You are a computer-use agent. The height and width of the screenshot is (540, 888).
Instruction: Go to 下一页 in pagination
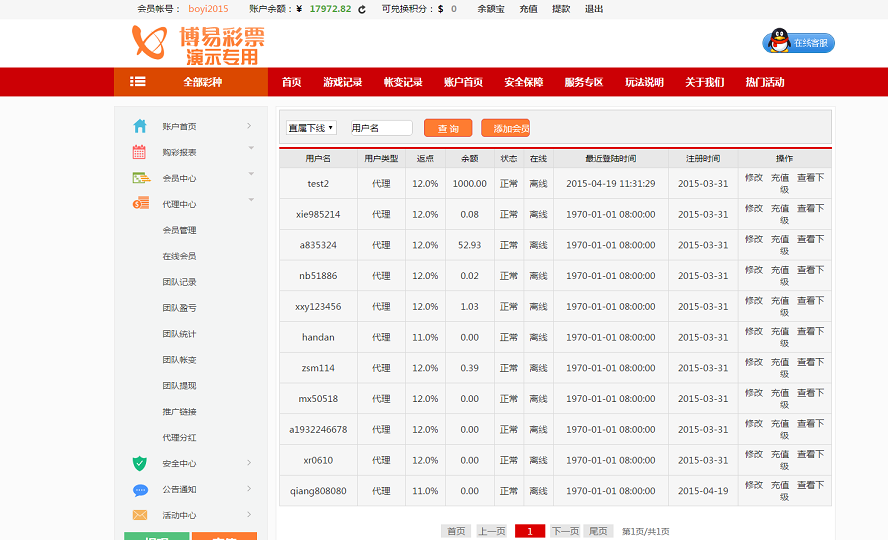pyautogui.click(x=565, y=531)
